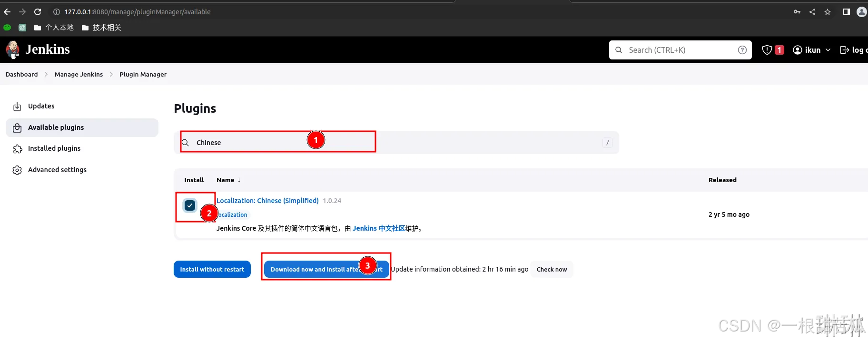868x341 pixels.
Task: Open Localization: Chinese (Simplified) plugin link
Action: pos(267,201)
